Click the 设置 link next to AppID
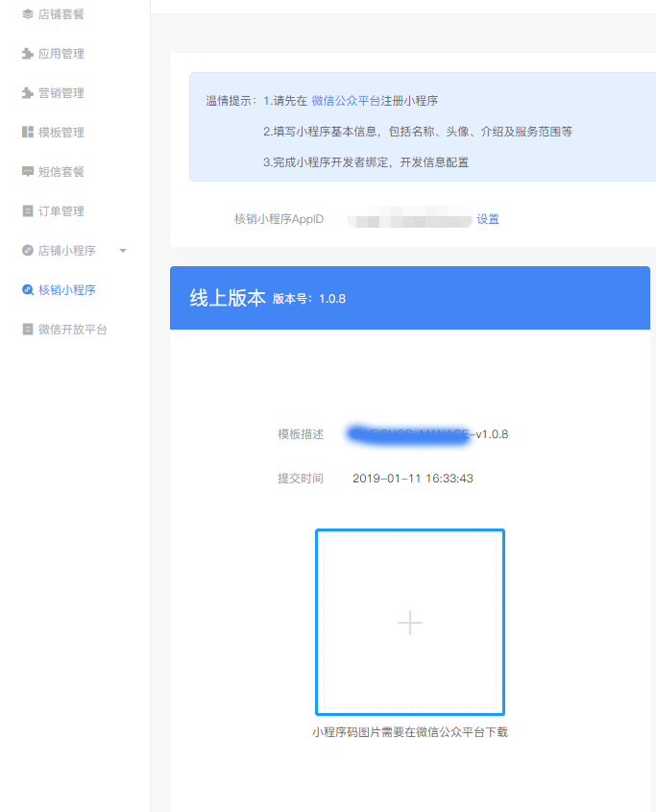Viewport: 656px width, 812px height. (x=488, y=219)
